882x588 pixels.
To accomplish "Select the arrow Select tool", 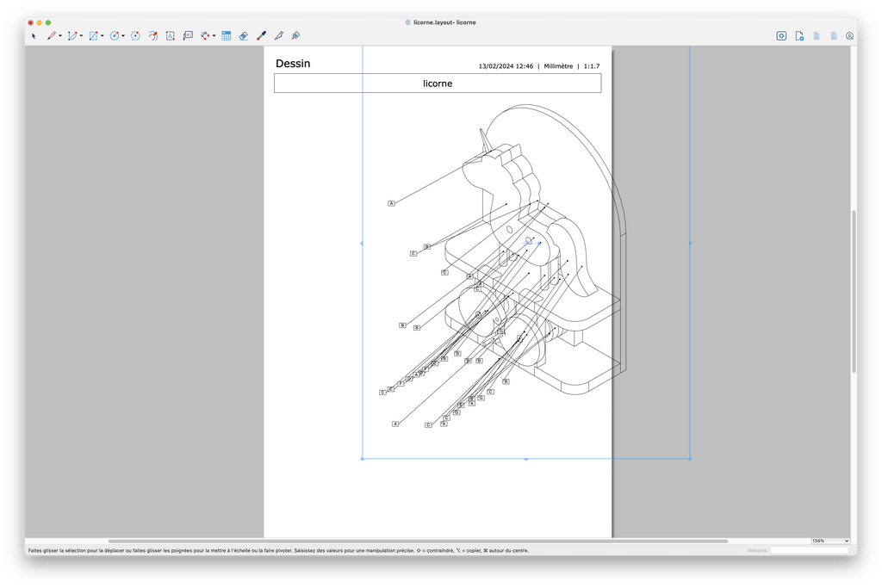I will coord(34,36).
